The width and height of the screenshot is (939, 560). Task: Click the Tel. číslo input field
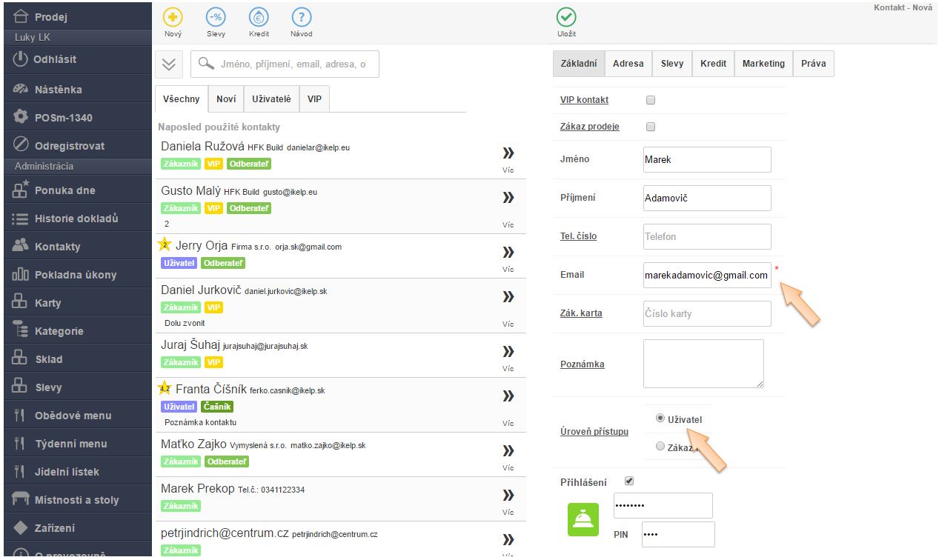click(706, 236)
